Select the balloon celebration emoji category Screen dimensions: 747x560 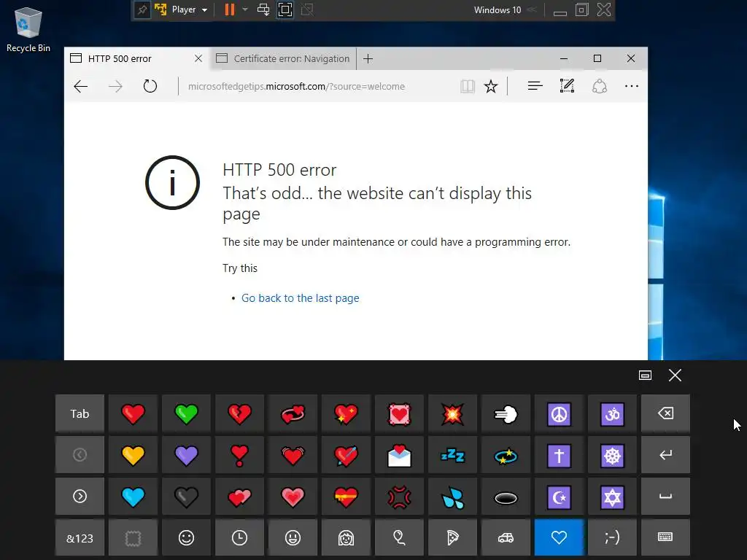point(399,538)
